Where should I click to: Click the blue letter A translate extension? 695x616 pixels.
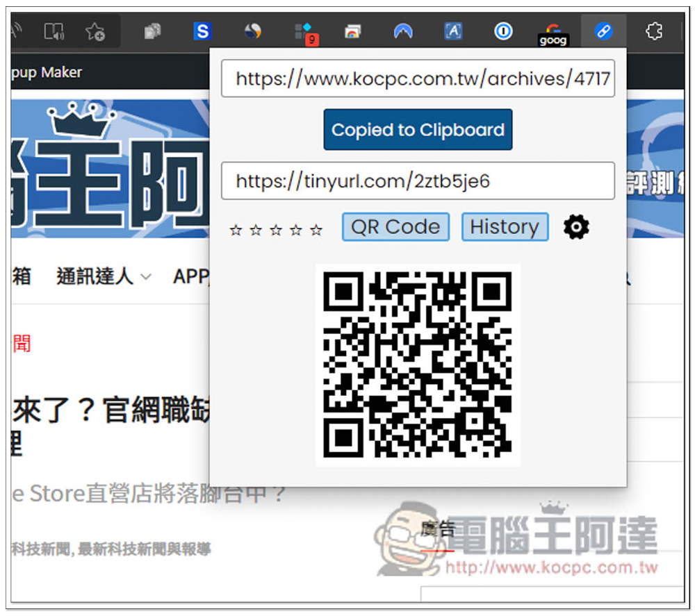point(453,31)
